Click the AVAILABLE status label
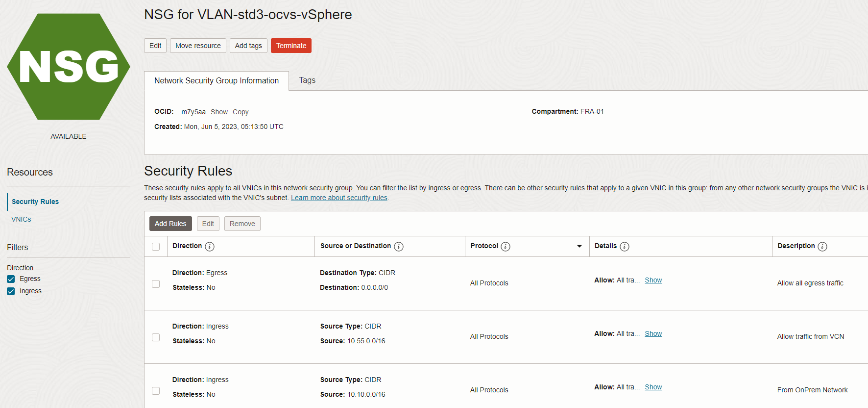Viewport: 868px width, 408px height. pos(69,136)
